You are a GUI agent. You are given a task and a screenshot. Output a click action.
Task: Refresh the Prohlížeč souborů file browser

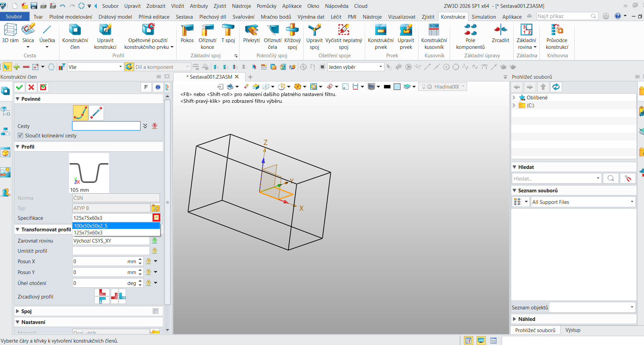tap(556, 87)
